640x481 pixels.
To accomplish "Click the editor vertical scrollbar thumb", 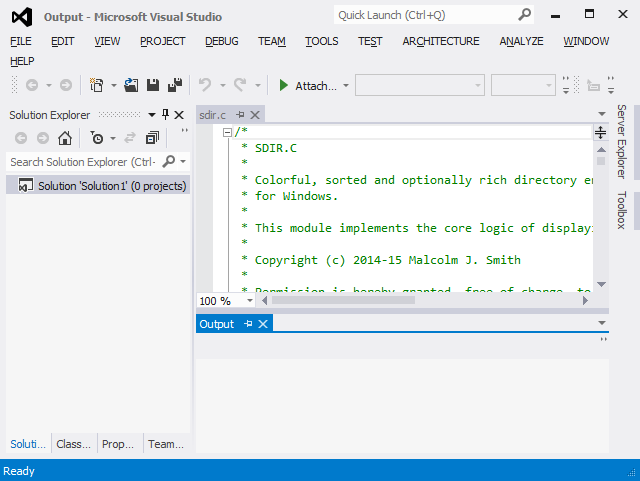I will pos(601,161).
